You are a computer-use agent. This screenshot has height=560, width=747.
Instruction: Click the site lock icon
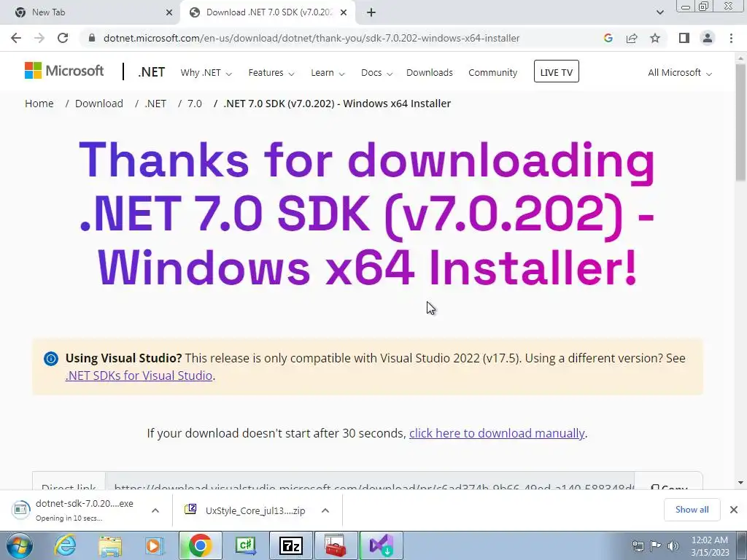[92, 38]
